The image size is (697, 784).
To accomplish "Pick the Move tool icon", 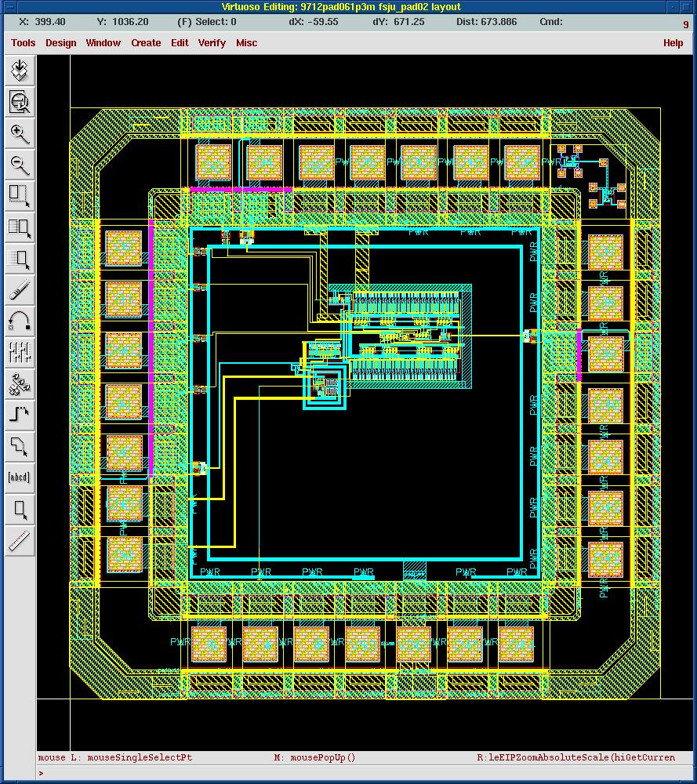I will click(20, 259).
